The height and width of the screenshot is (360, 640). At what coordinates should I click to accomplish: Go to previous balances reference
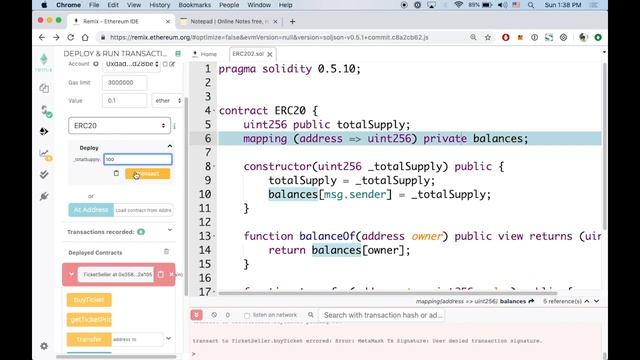point(587,301)
